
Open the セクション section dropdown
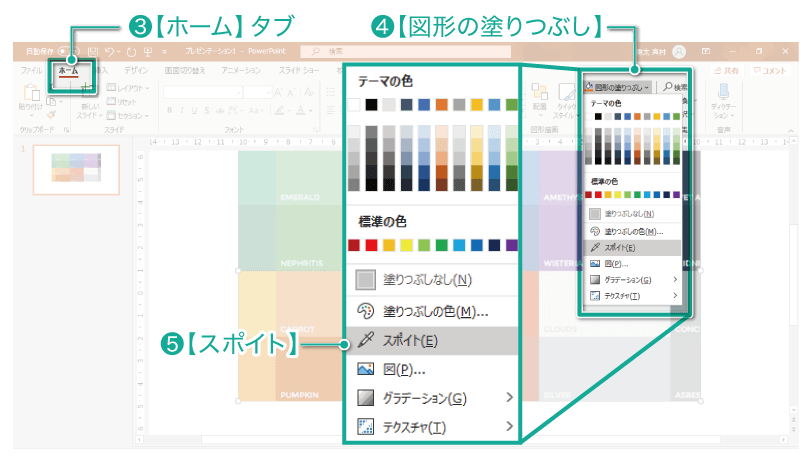pos(128,115)
